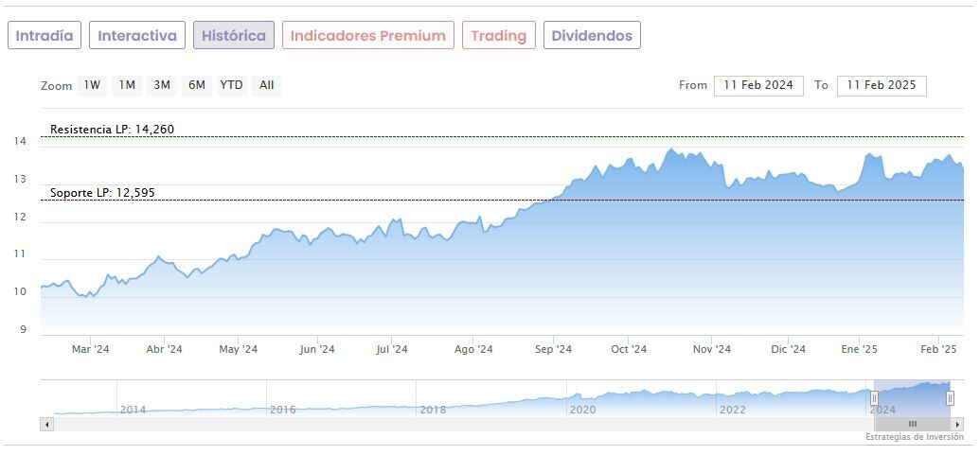The width and height of the screenshot is (980, 455).
Task: Click Estrategias de Inversión credit link
Action: [x=914, y=437]
